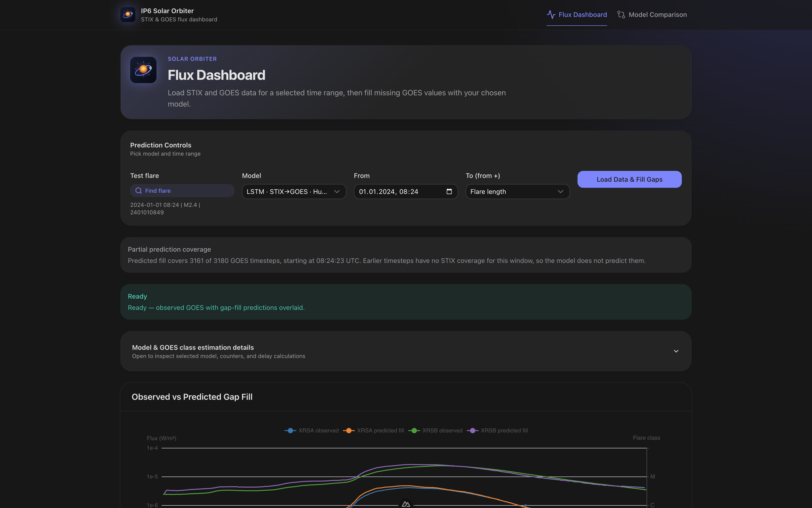812x508 pixels.
Task: Open the calendar picker icon in From field
Action: tap(449, 192)
